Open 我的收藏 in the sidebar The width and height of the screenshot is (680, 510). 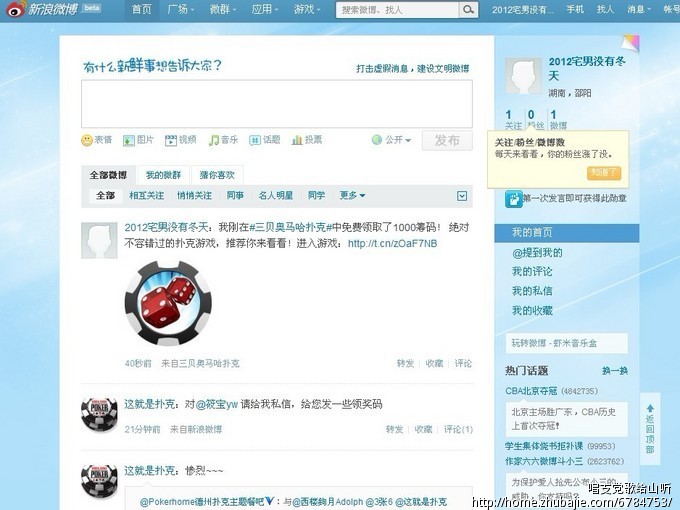point(532,311)
